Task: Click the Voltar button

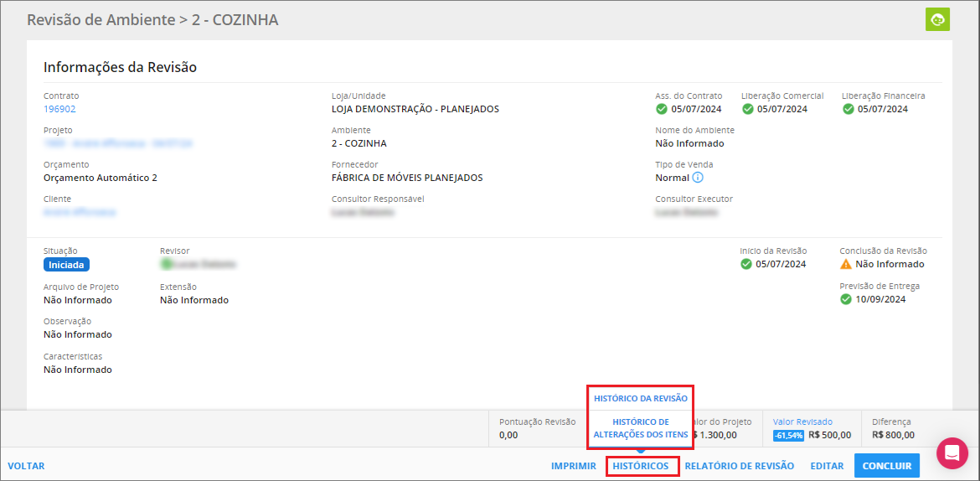Action: (26, 466)
